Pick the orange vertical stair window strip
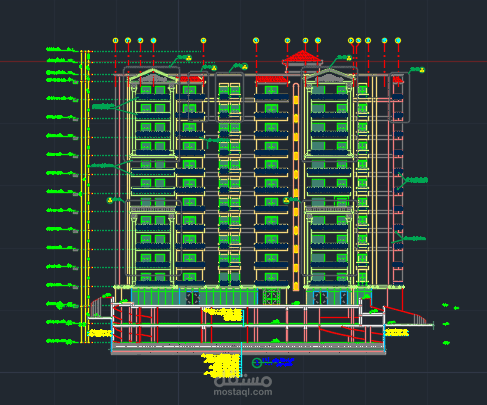The height and width of the screenshot is (405, 487). pyautogui.click(x=296, y=187)
